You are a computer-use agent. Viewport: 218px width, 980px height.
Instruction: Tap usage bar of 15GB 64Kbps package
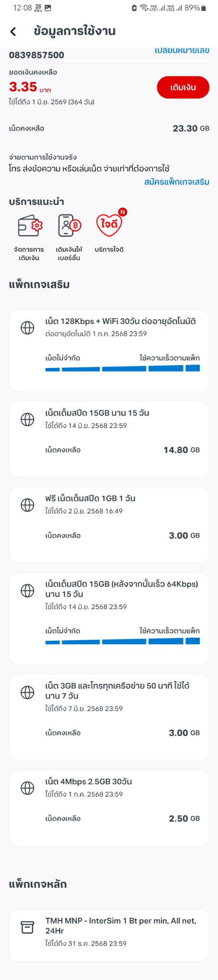click(x=122, y=641)
